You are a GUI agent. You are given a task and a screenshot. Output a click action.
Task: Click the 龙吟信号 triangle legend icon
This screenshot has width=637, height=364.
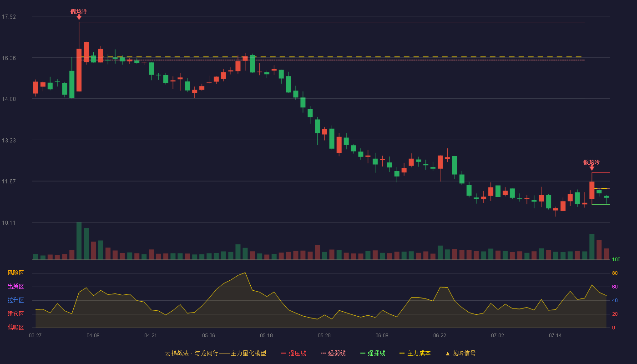447,353
